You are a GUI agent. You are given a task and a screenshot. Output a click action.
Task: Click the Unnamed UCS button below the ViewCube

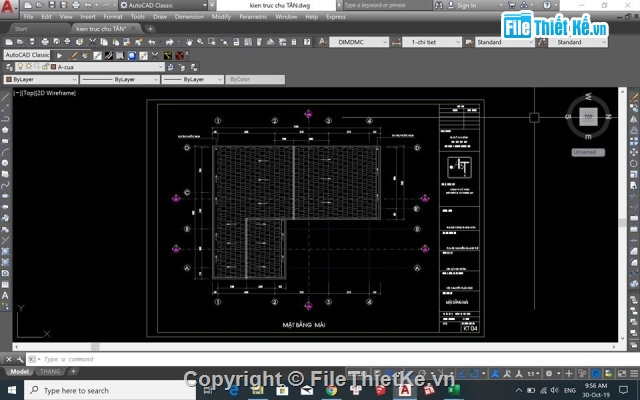click(x=588, y=152)
